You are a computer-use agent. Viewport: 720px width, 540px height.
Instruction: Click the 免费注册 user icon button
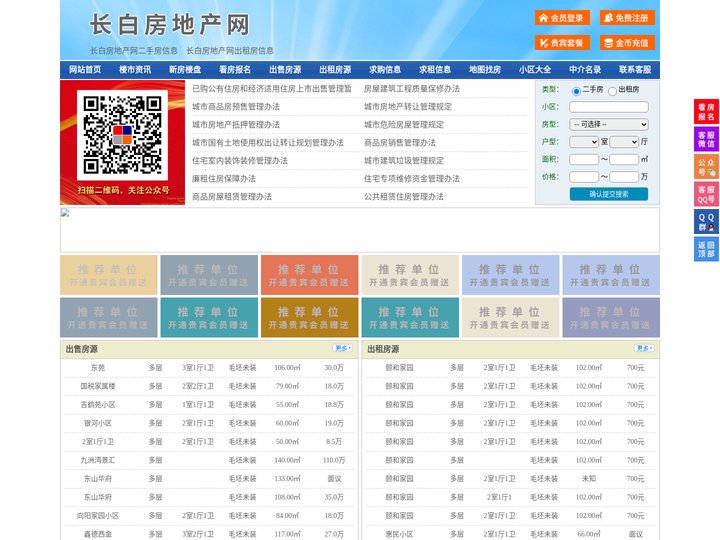(627, 18)
